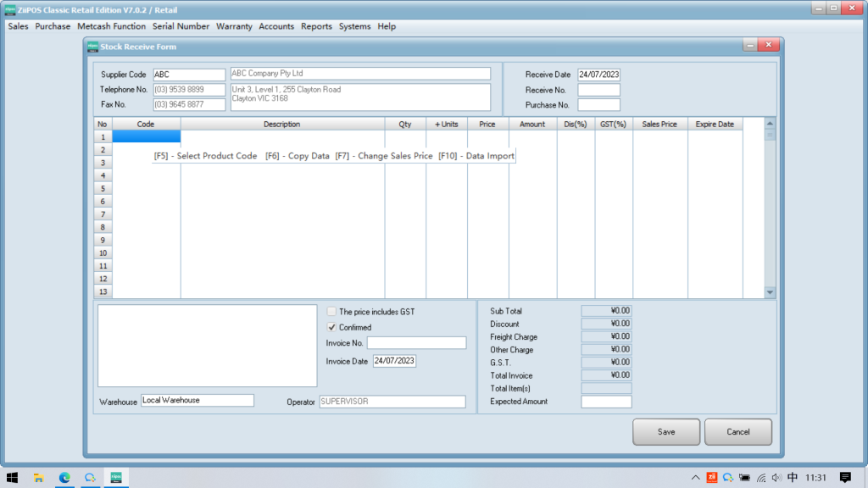Screen dimensions: 868x488
Task: Click the Save button
Action: click(666, 432)
